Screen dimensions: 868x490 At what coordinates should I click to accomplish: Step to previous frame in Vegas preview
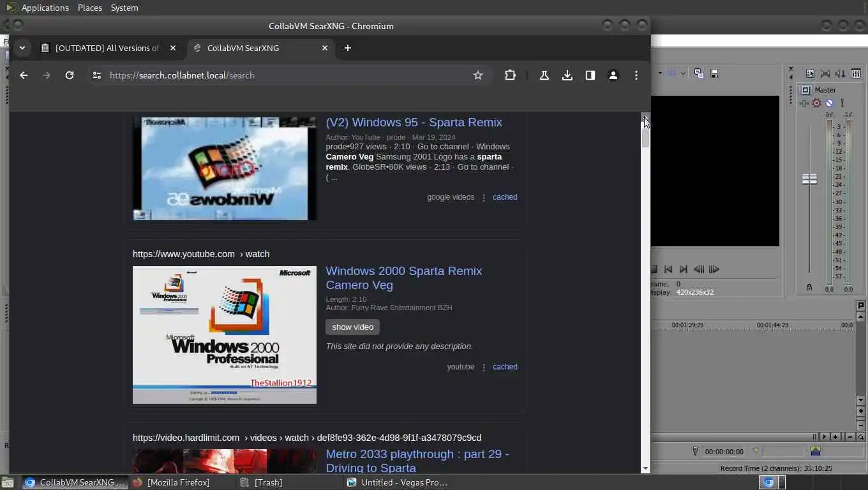point(699,269)
